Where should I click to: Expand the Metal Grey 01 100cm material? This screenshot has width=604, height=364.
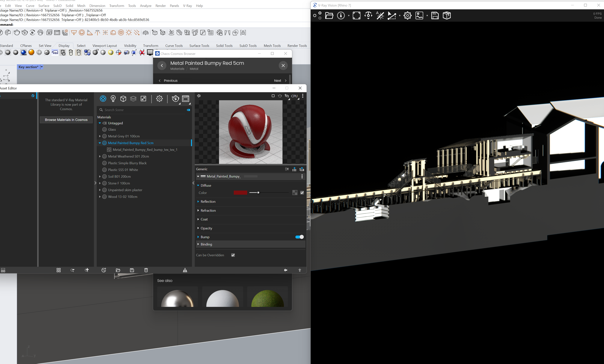100,136
